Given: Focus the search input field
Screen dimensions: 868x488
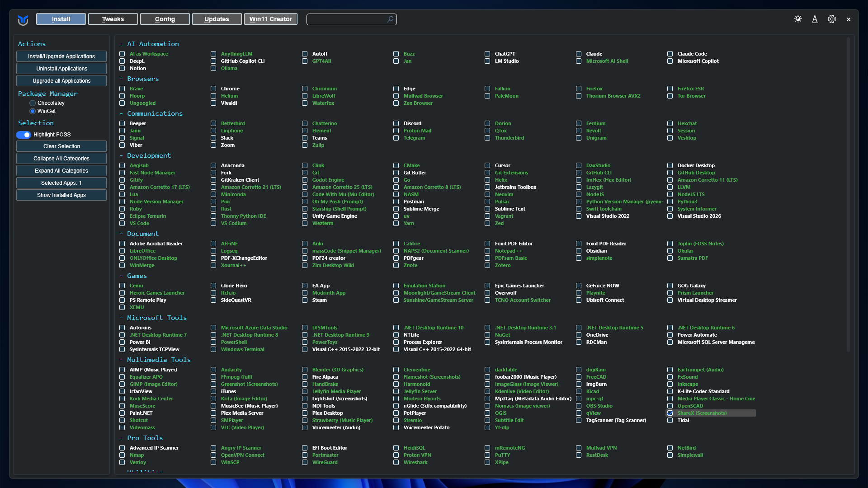Looking at the screenshot, I should tap(352, 19).
